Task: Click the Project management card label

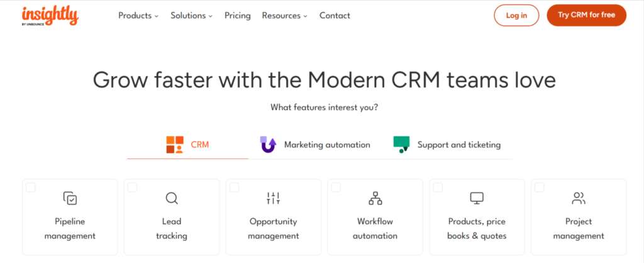Action: coord(579,229)
